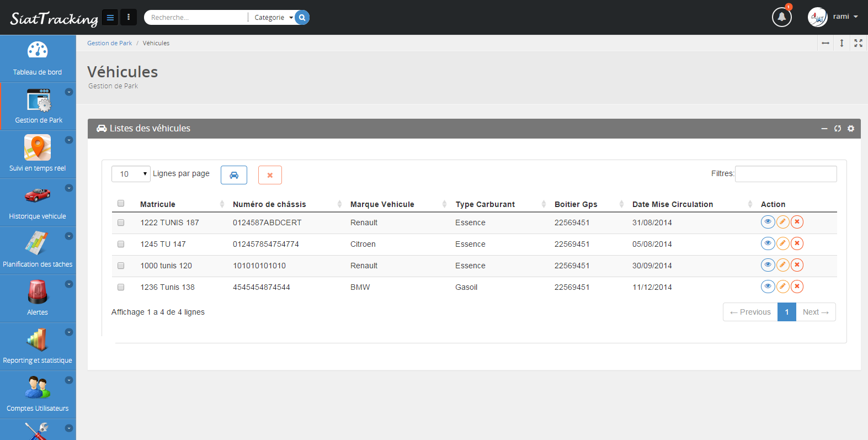Open Alertes siren icon
The height and width of the screenshot is (440, 868).
point(38,291)
